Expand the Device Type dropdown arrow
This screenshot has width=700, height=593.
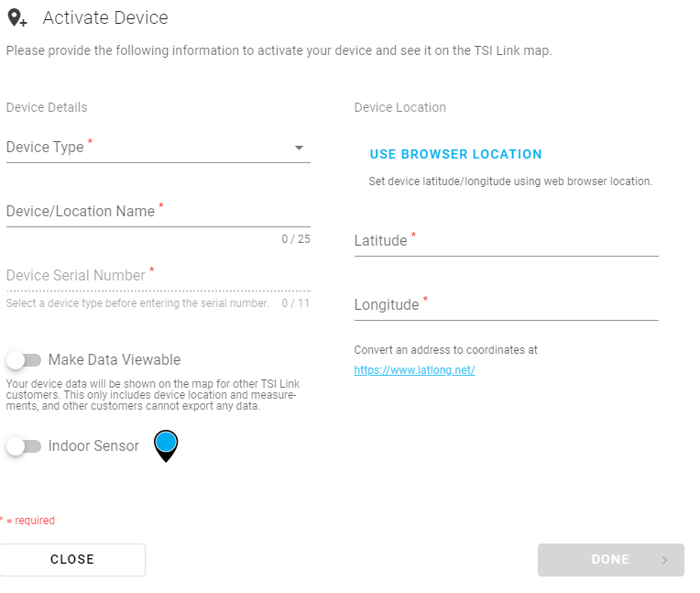point(299,148)
